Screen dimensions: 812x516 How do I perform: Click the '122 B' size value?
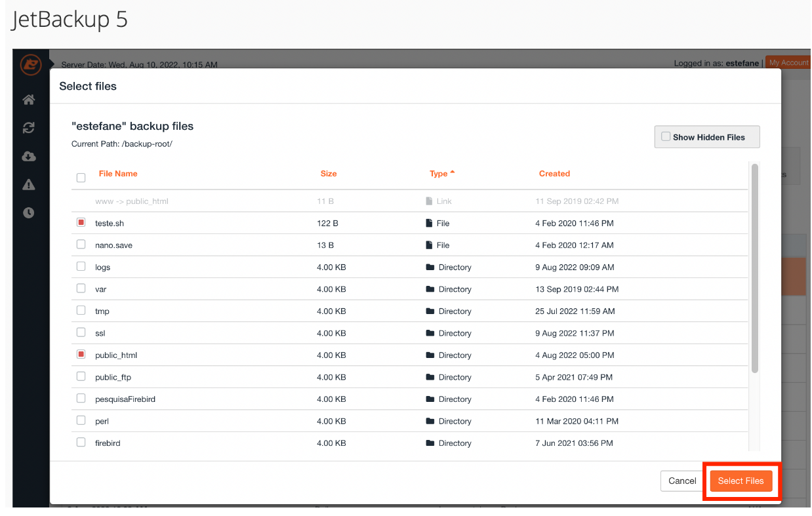pyautogui.click(x=327, y=224)
